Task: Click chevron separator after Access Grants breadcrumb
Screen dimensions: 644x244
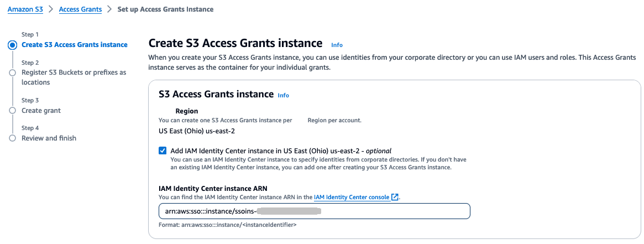Action: tap(109, 9)
